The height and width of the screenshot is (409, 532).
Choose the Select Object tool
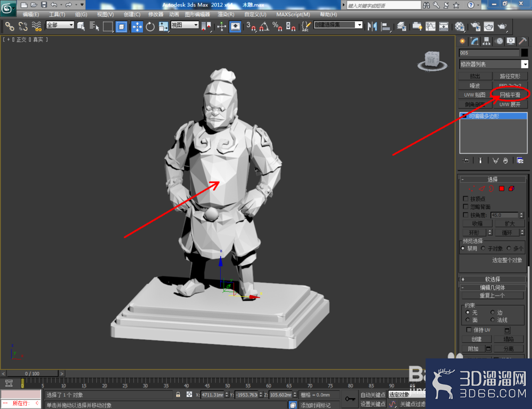pos(81,26)
